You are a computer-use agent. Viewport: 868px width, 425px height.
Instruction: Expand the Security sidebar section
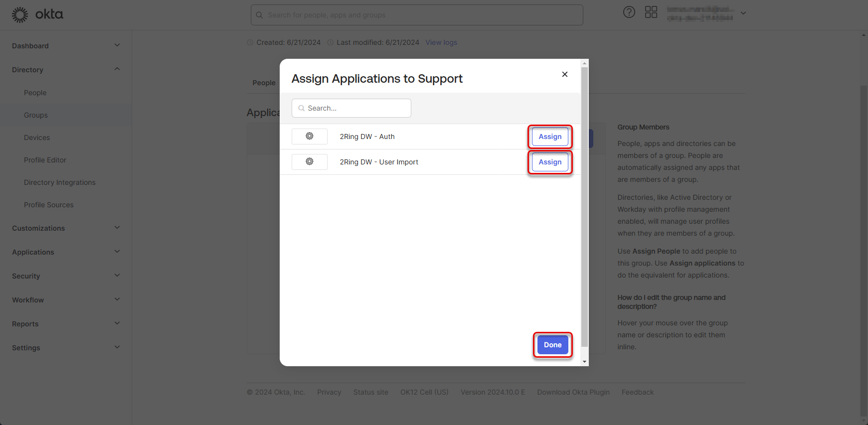[x=117, y=276]
